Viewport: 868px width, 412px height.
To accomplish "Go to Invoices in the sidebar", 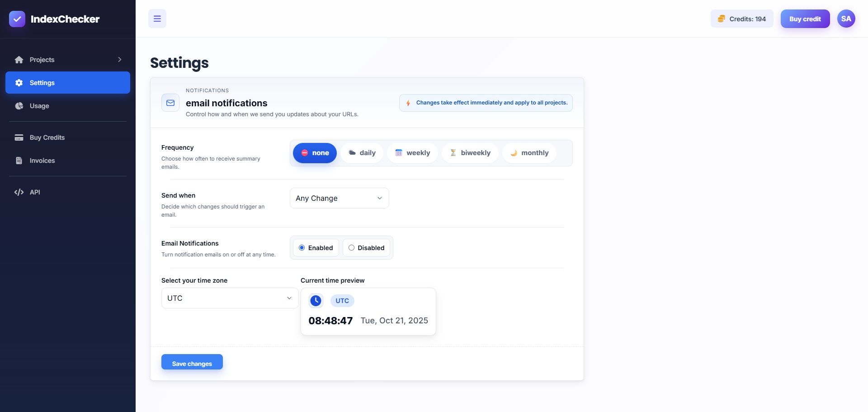I will tap(42, 161).
